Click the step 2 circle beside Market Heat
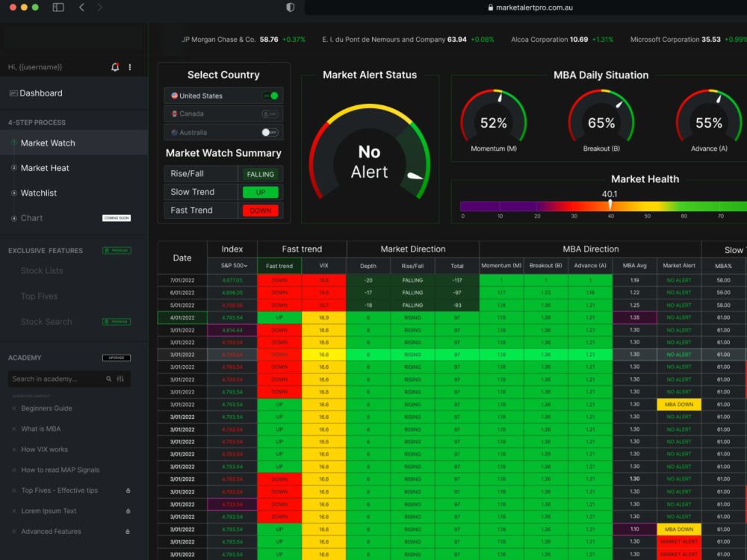Image resolution: width=747 pixels, height=560 pixels. click(13, 167)
